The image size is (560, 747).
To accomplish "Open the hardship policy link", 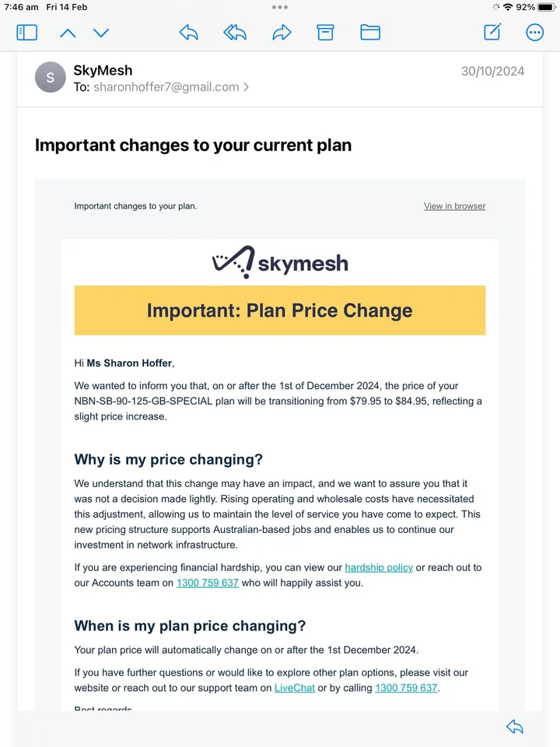I will point(379,567).
